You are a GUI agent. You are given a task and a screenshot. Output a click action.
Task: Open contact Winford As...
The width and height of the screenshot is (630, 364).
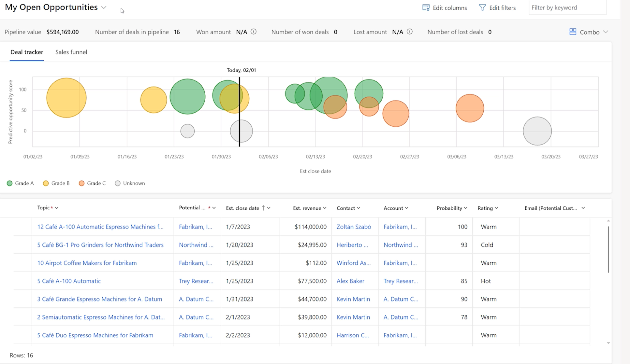click(354, 263)
